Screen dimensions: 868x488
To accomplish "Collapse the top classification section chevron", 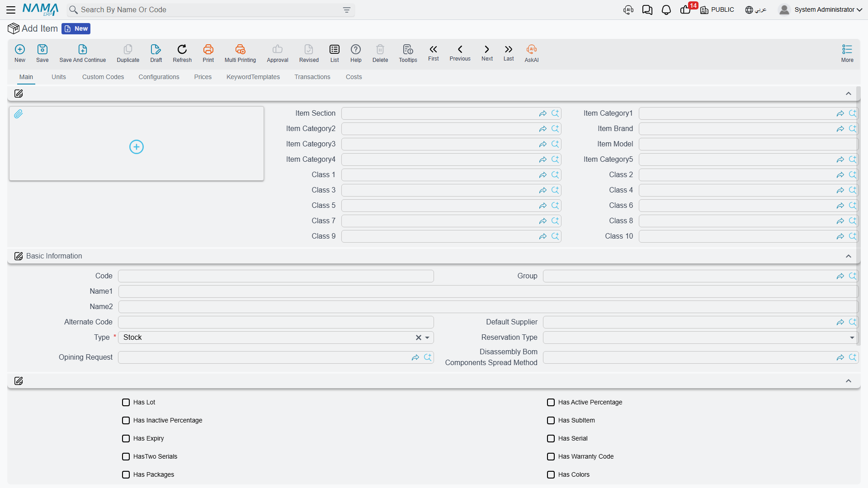I will pyautogui.click(x=849, y=94).
